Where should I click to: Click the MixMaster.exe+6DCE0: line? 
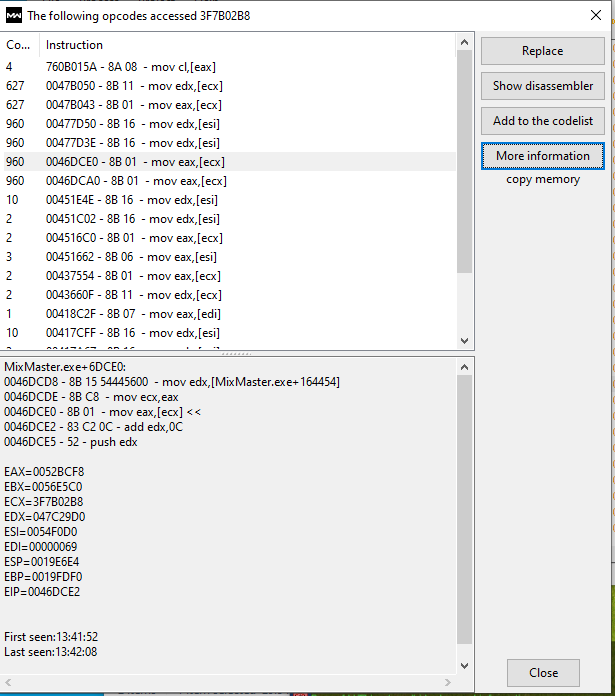point(65,367)
